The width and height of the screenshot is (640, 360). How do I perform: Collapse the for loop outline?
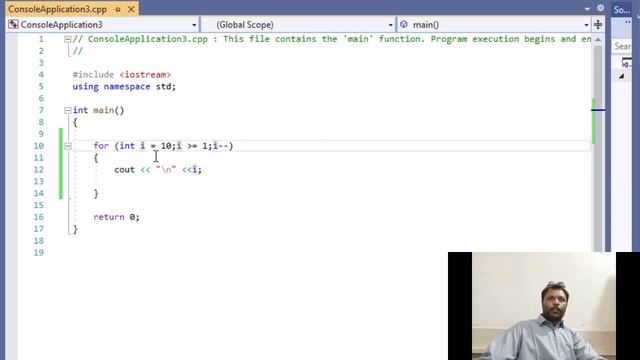coord(67,146)
